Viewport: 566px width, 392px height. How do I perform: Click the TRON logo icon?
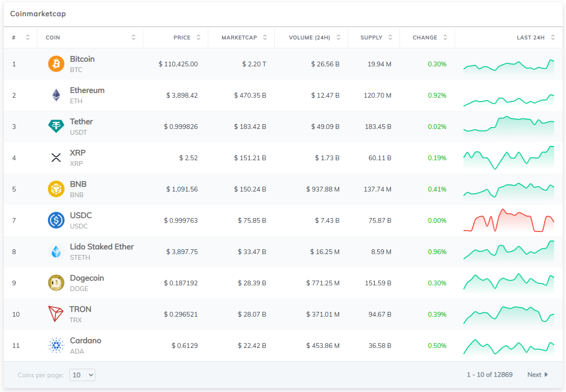56,314
